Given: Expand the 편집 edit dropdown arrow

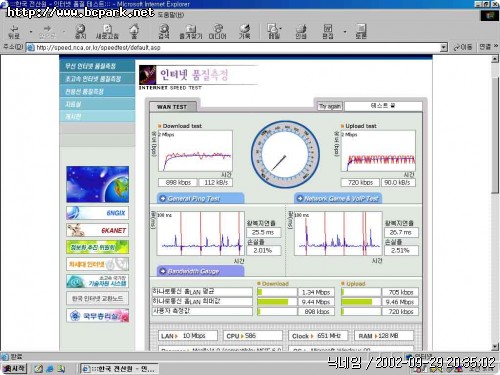Looking at the screenshot, I should pyautogui.click(x=345, y=32).
